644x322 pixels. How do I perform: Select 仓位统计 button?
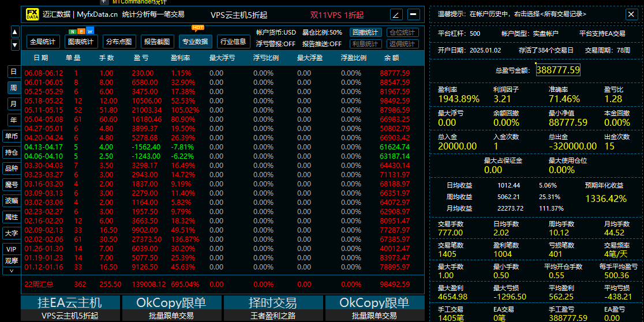(403, 32)
